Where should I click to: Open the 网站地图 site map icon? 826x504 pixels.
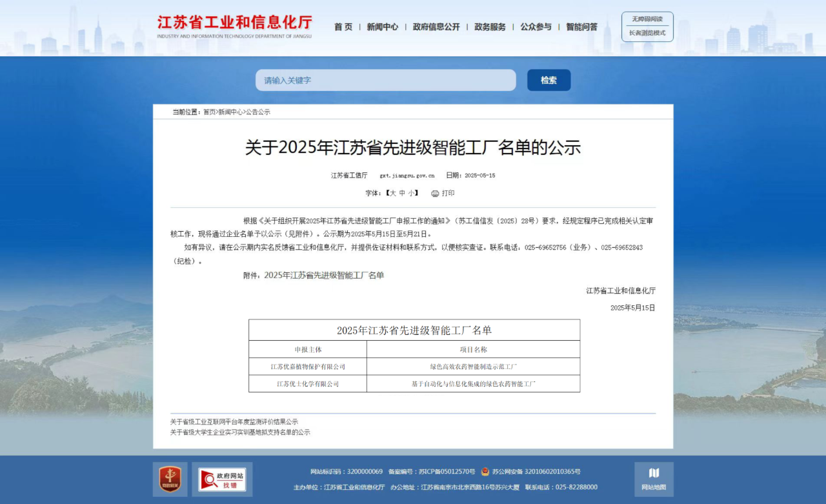(654, 479)
